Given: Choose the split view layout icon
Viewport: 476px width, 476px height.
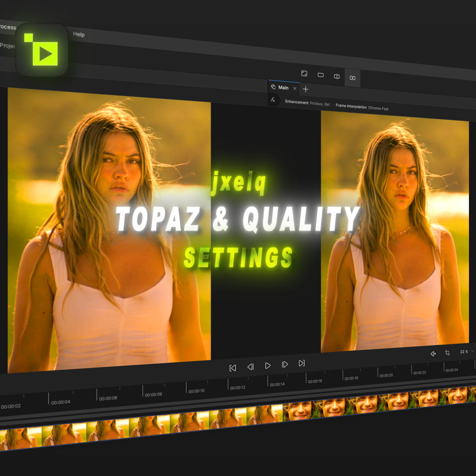Looking at the screenshot, I should (337, 77).
